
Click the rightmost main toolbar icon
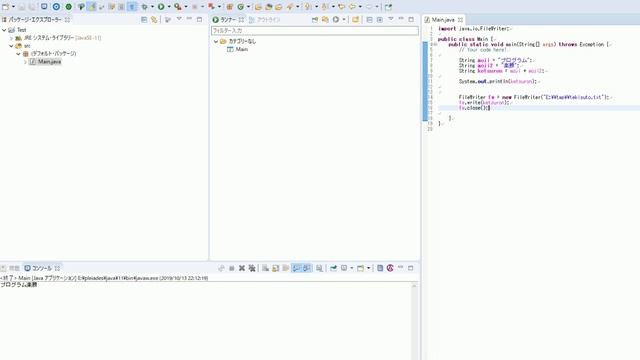388,7
